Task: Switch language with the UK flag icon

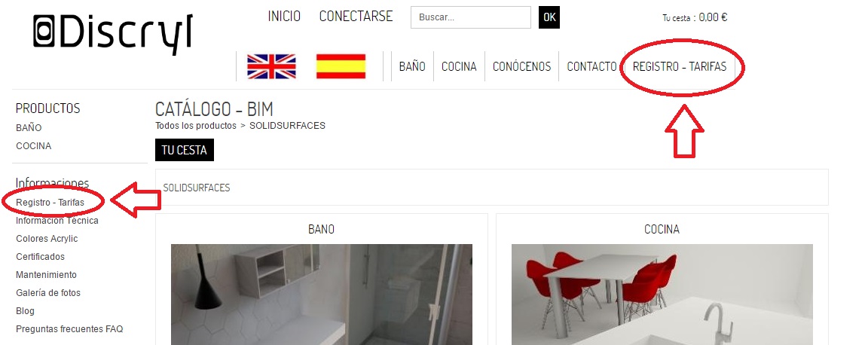Action: click(271, 66)
